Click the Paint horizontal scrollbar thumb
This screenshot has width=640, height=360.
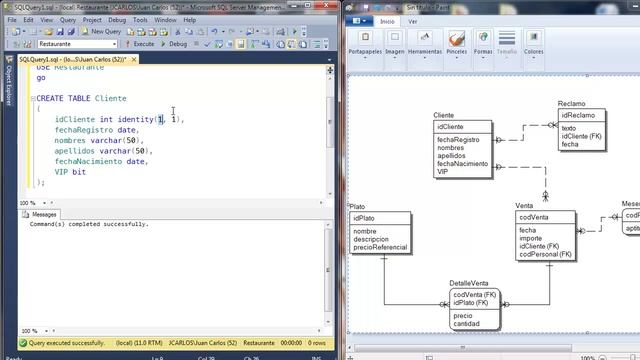point(463,348)
